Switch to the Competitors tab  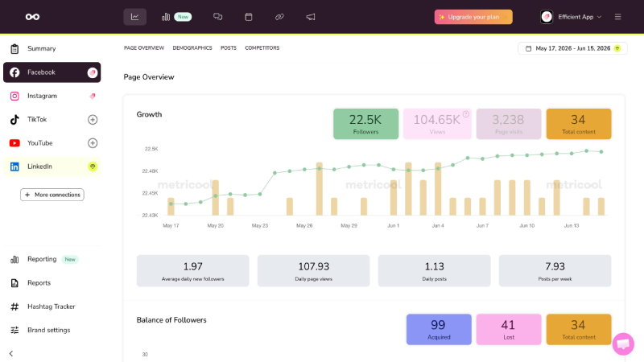(x=262, y=48)
